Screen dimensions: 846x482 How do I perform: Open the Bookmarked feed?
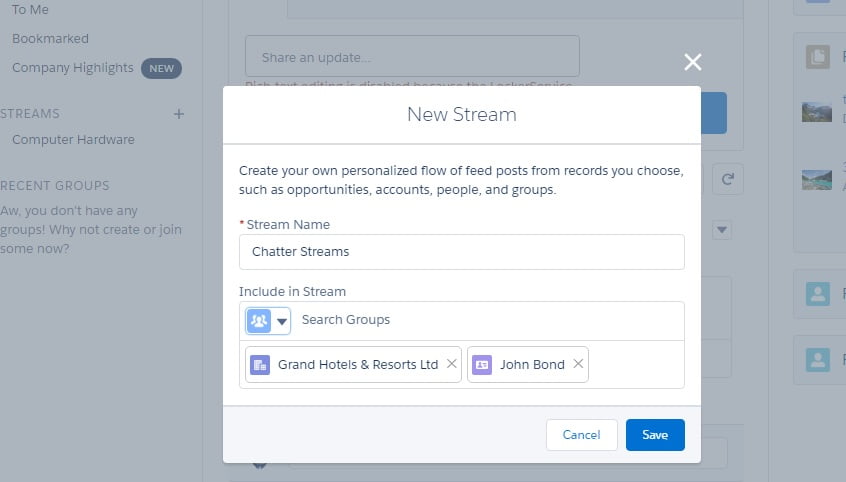pyautogui.click(x=50, y=39)
